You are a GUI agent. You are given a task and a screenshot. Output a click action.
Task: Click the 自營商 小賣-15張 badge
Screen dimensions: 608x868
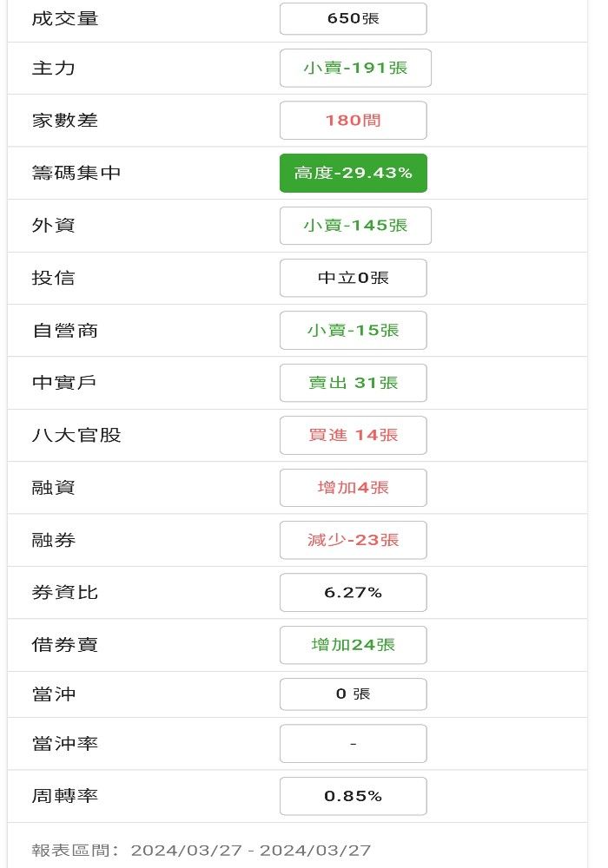(353, 330)
